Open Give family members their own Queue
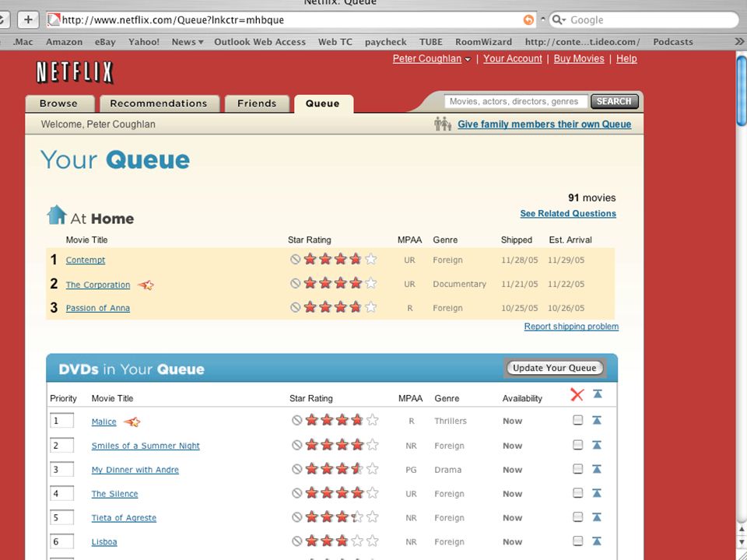The image size is (747, 560). pos(545,124)
